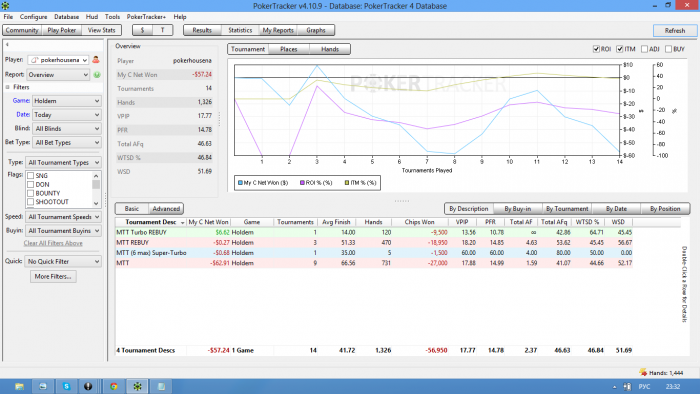
Task: Click the PokerTracker icon in taskbar
Action: 138,386
